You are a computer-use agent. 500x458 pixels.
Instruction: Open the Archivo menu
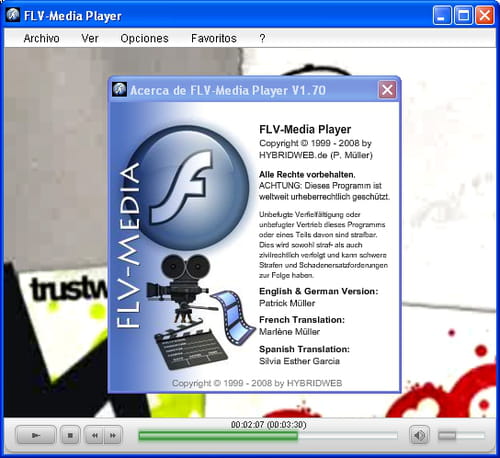tap(41, 38)
